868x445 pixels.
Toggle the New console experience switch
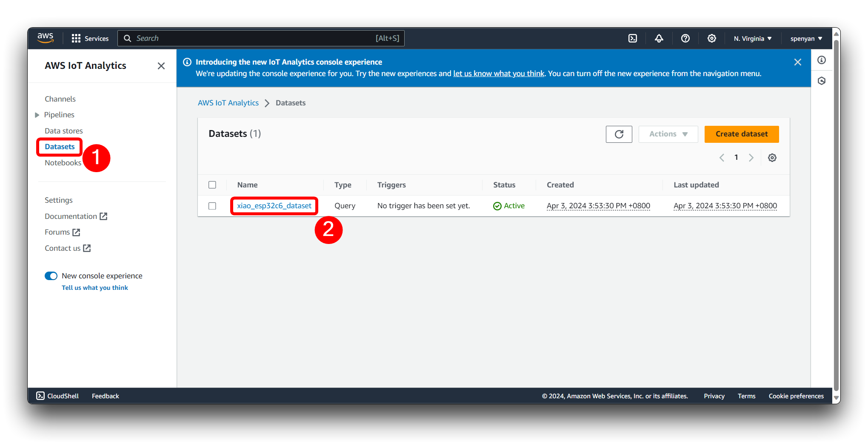(x=51, y=276)
